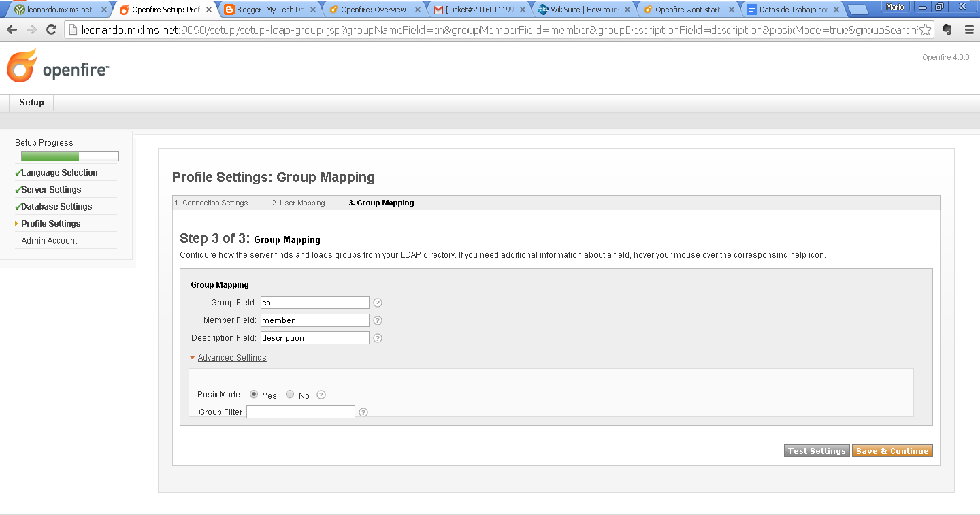The height and width of the screenshot is (515, 980).
Task: Open Database Settings in the setup sidebar
Action: (x=56, y=207)
